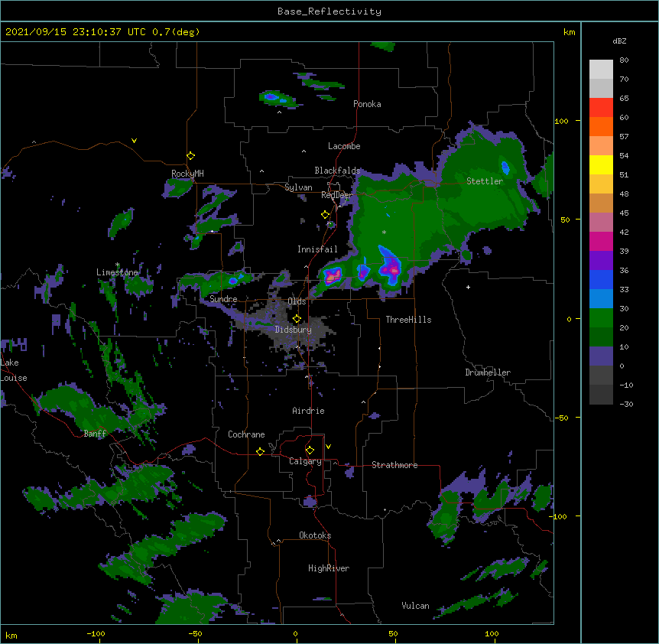The image size is (659, 644).
Task: Click the asterisk marker above Limestone label
Action: [117, 265]
